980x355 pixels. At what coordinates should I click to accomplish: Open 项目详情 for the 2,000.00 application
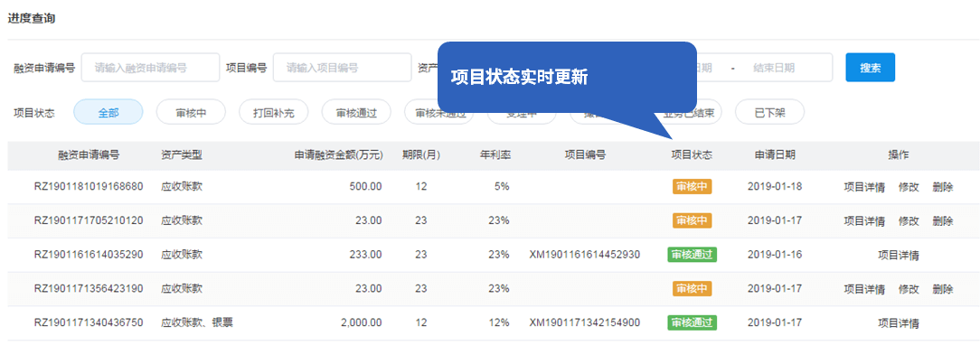click(x=898, y=323)
